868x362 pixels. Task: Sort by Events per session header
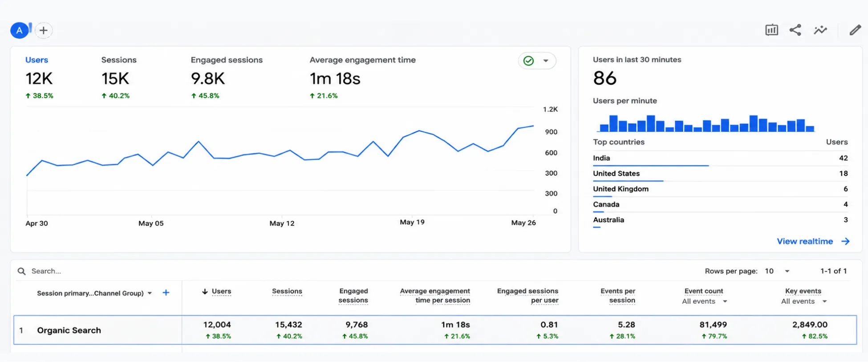coord(618,295)
